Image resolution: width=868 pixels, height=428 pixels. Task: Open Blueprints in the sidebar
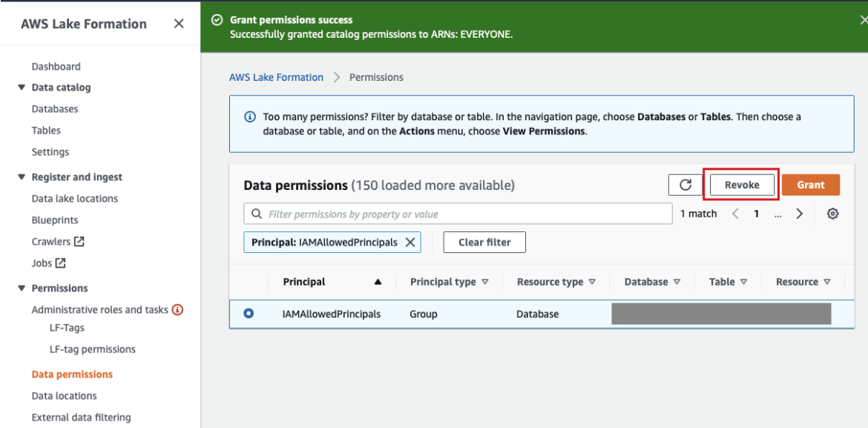pyautogui.click(x=55, y=220)
